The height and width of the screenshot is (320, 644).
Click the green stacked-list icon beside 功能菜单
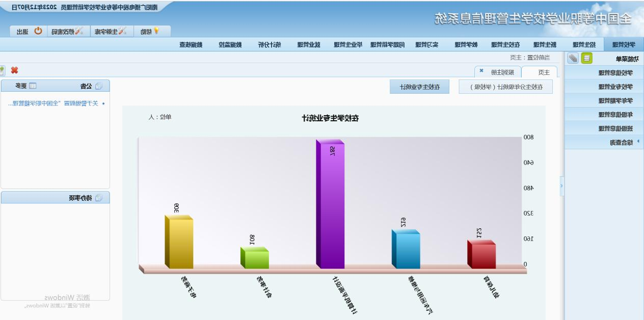pos(586,58)
